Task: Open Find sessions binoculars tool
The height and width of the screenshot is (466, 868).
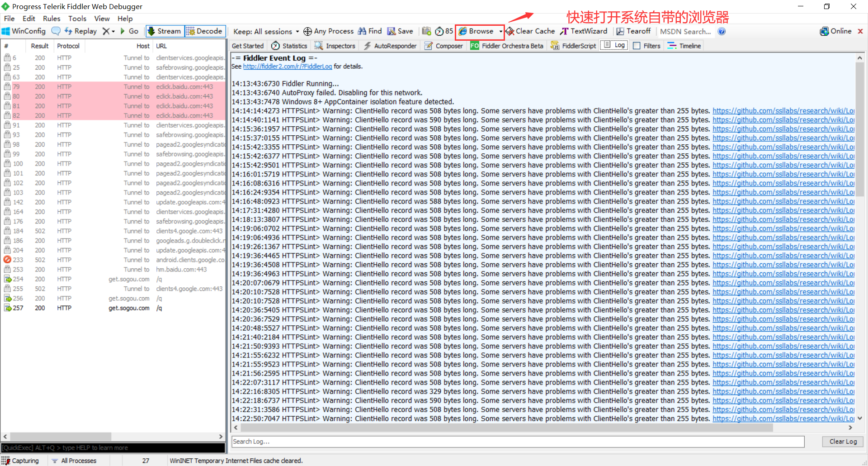Action: pos(370,31)
